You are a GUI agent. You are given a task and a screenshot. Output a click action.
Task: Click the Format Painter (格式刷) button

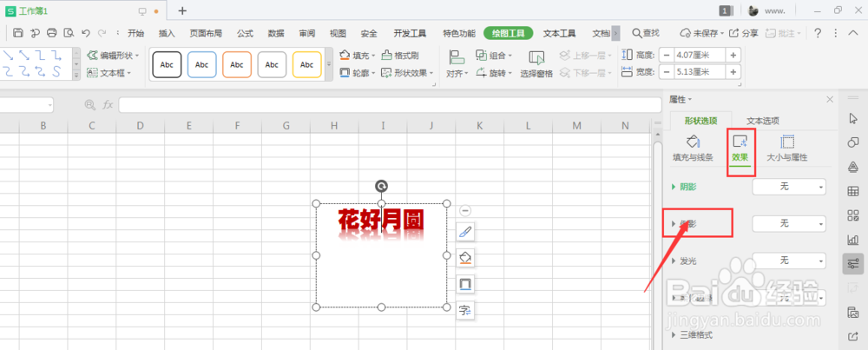click(400, 56)
